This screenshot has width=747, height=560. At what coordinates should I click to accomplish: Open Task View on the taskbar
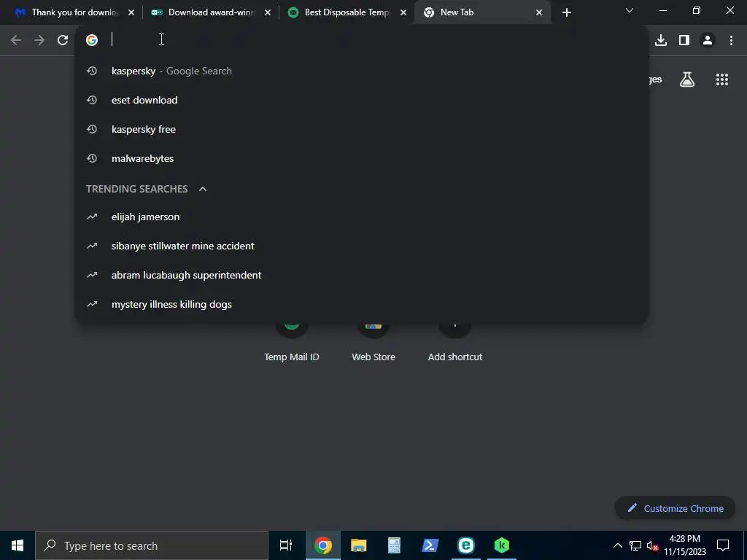[286, 545]
